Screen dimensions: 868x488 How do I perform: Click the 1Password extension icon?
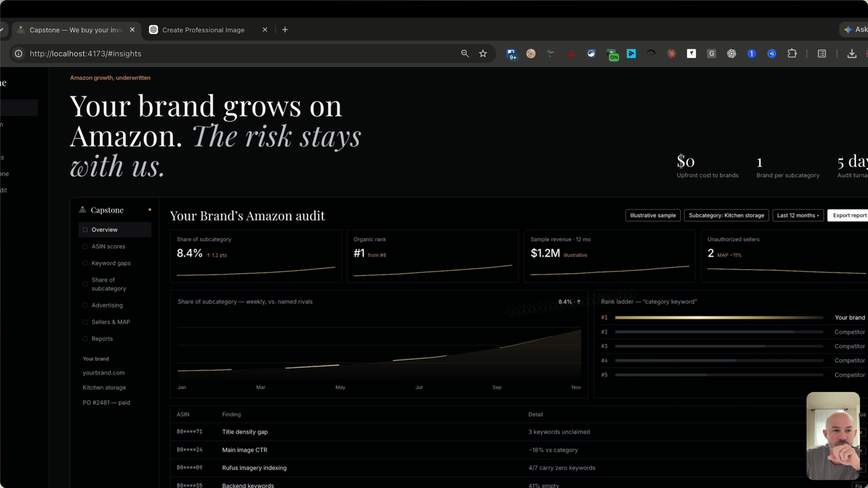(752, 54)
